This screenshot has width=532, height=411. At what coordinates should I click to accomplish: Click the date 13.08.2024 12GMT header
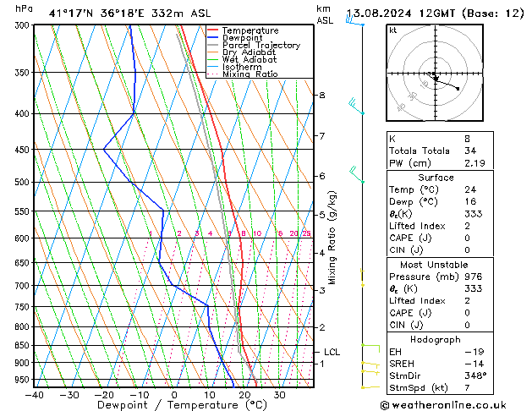pos(435,14)
